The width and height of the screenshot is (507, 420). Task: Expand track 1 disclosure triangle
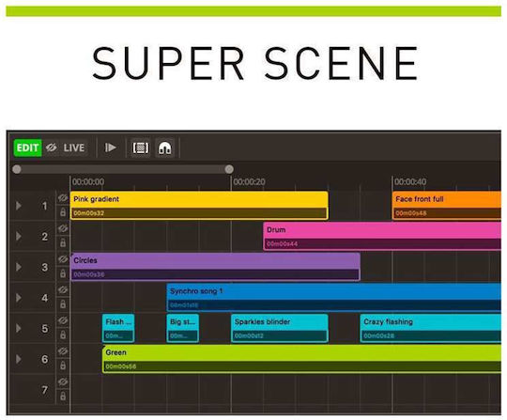[19, 206]
